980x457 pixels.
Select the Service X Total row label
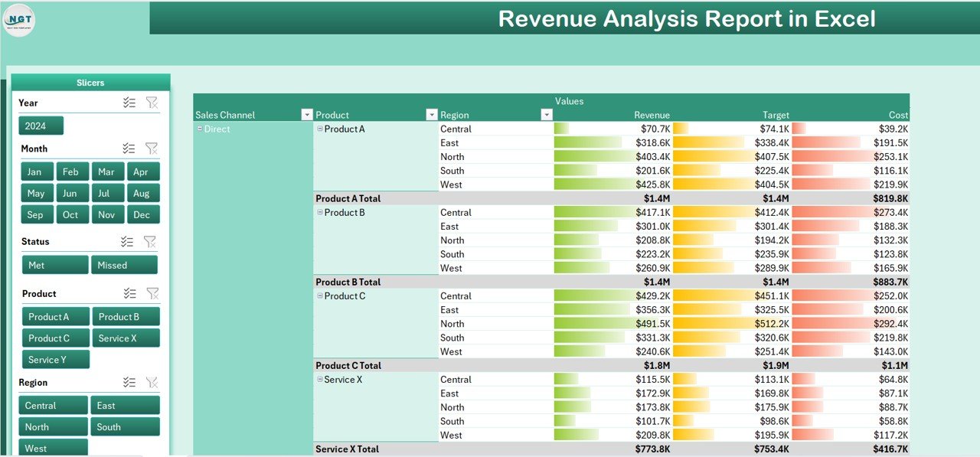coord(348,449)
